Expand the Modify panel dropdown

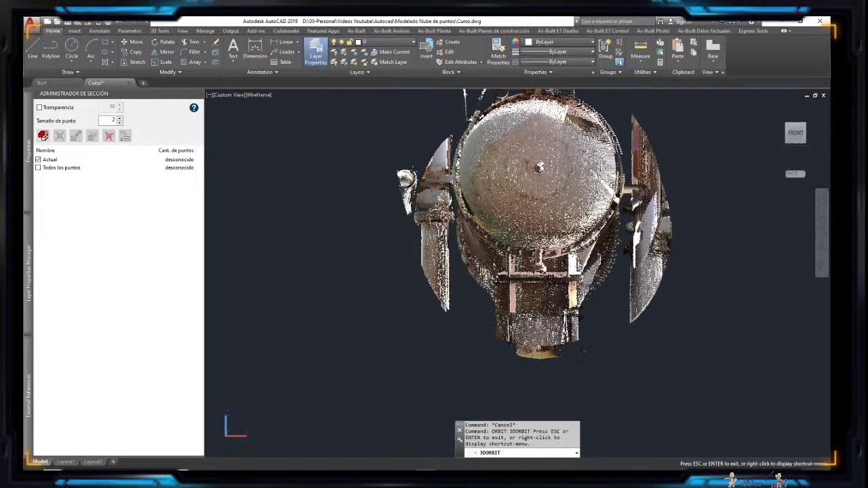click(x=170, y=72)
